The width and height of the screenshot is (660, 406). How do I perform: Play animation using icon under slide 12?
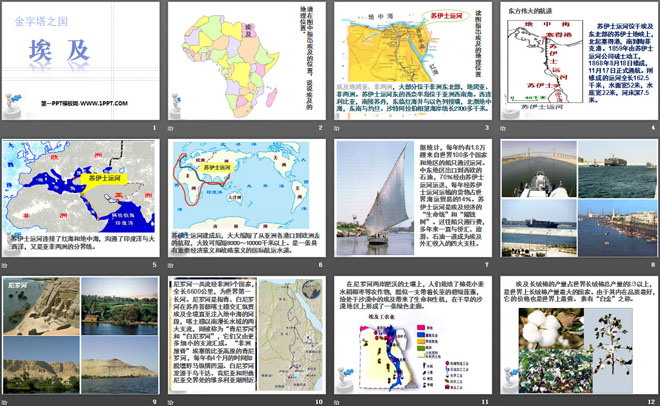tap(501, 402)
